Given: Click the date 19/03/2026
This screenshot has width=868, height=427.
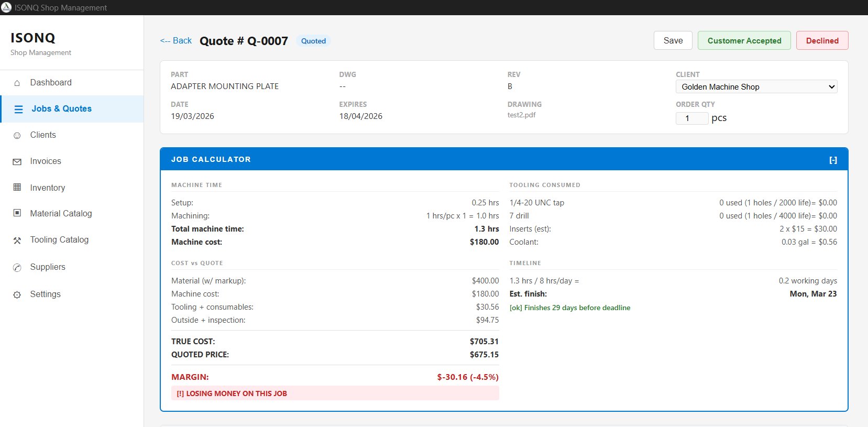Looking at the screenshot, I should point(192,116).
